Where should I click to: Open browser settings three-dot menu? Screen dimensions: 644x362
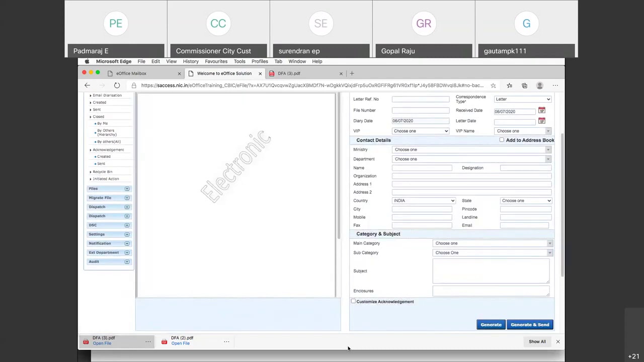pyautogui.click(x=555, y=85)
